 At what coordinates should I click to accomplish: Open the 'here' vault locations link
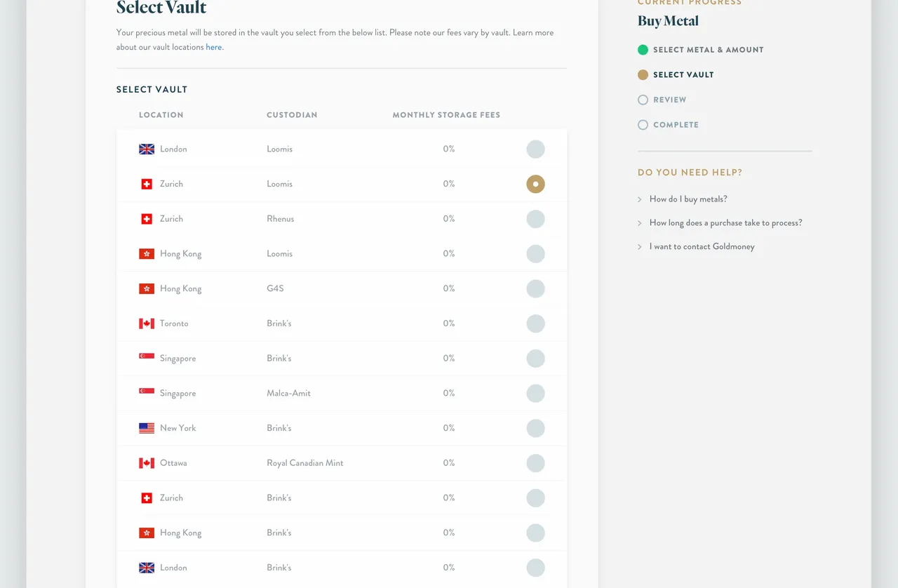click(214, 47)
